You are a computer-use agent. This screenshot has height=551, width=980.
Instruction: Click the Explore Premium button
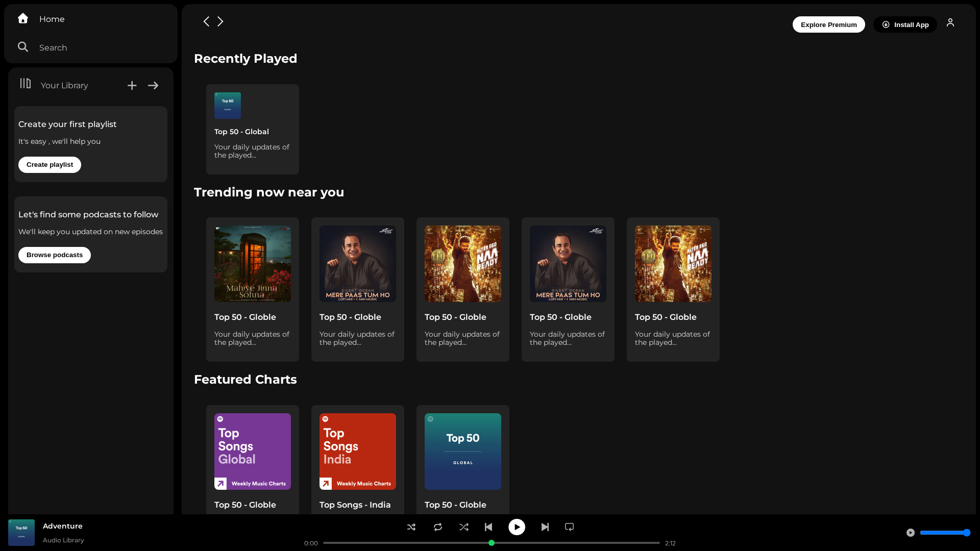pos(829,24)
